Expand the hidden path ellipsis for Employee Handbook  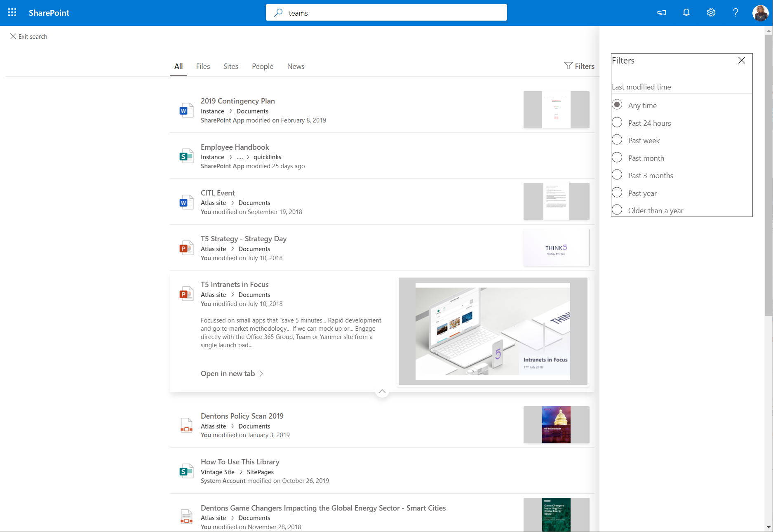240,157
